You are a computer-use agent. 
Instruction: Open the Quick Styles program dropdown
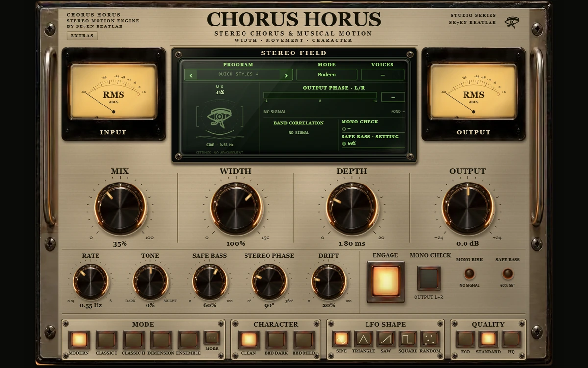[x=239, y=75]
